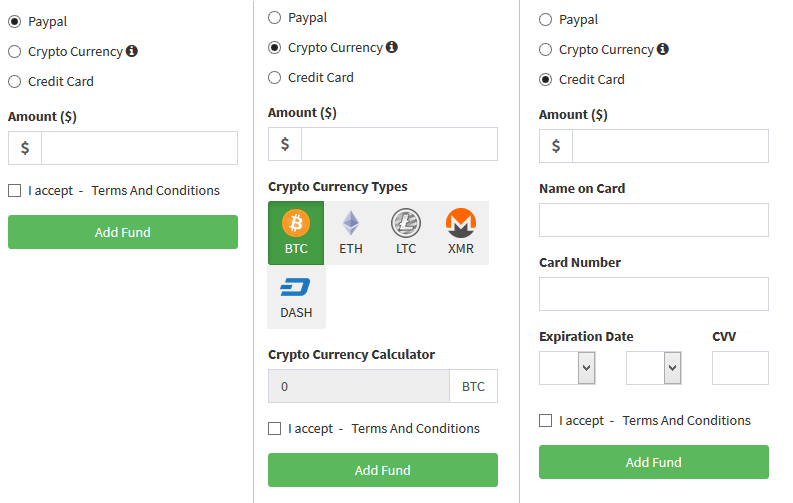Click the Name on Card input field
Viewport: 793px width, 503px height.
(654, 220)
